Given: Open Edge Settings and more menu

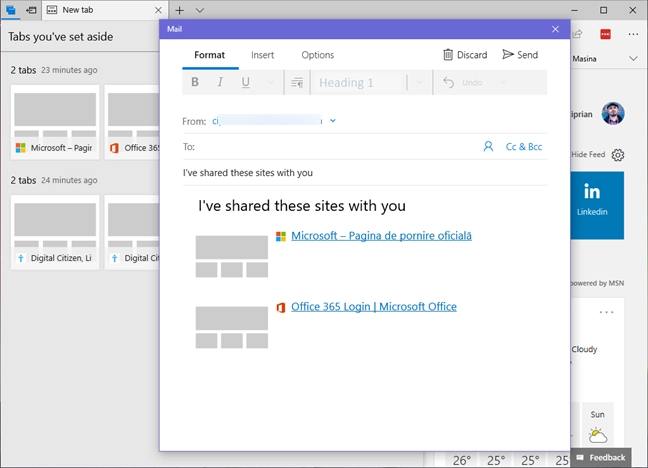Looking at the screenshot, I should [x=633, y=34].
